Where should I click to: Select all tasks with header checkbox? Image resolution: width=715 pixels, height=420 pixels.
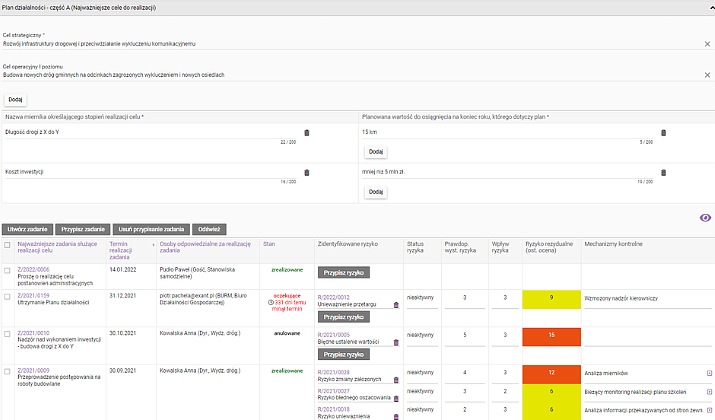pyautogui.click(x=9, y=245)
